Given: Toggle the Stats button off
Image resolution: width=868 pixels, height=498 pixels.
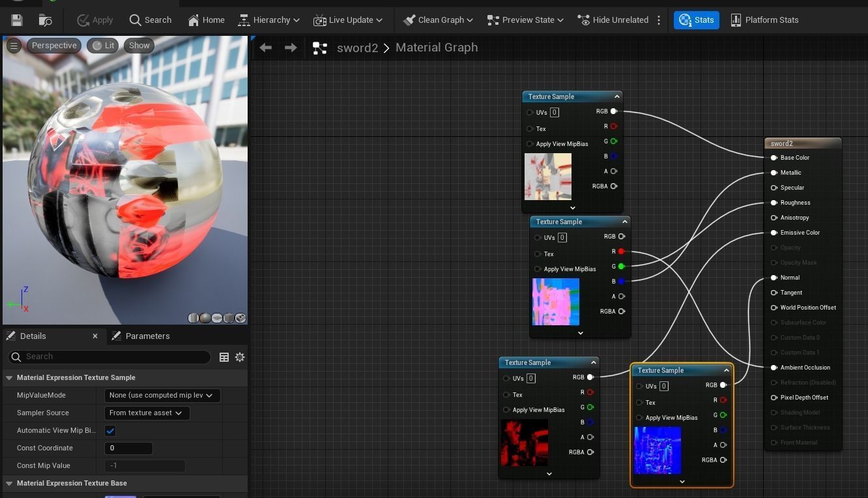Looking at the screenshot, I should [697, 20].
